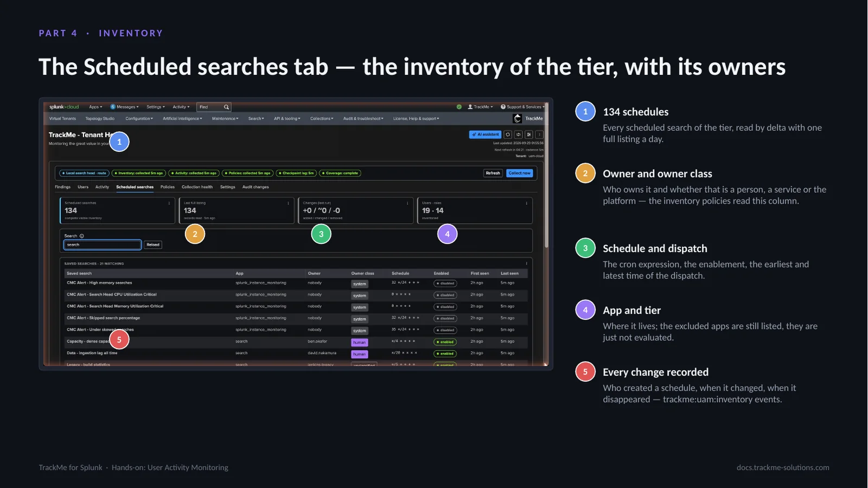Click the Find search magnifier icon

coord(226,107)
